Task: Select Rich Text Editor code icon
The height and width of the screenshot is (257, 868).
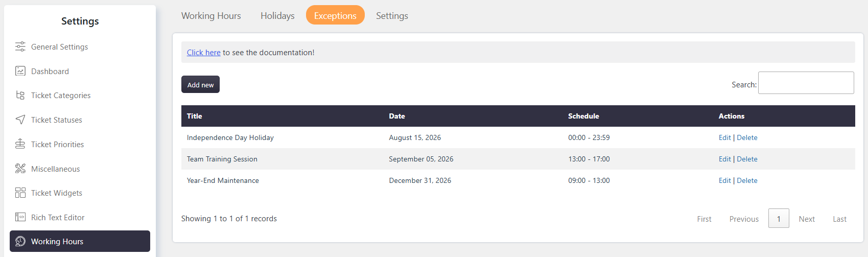Action: point(20,217)
